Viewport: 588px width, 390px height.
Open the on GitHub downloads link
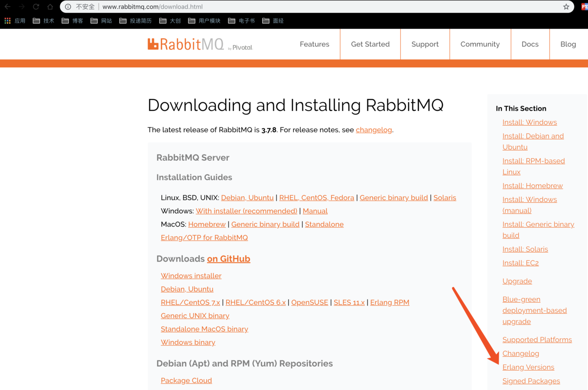229,259
